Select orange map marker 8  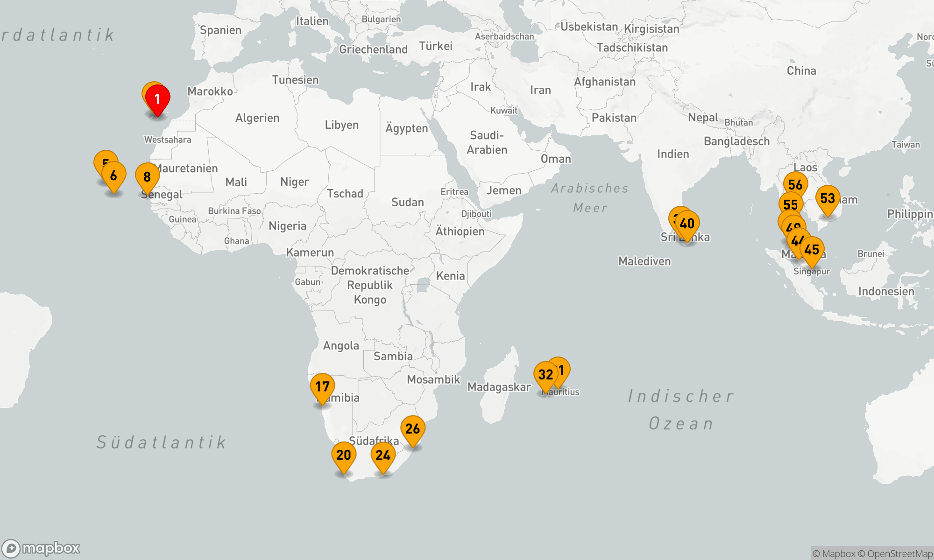[147, 176]
